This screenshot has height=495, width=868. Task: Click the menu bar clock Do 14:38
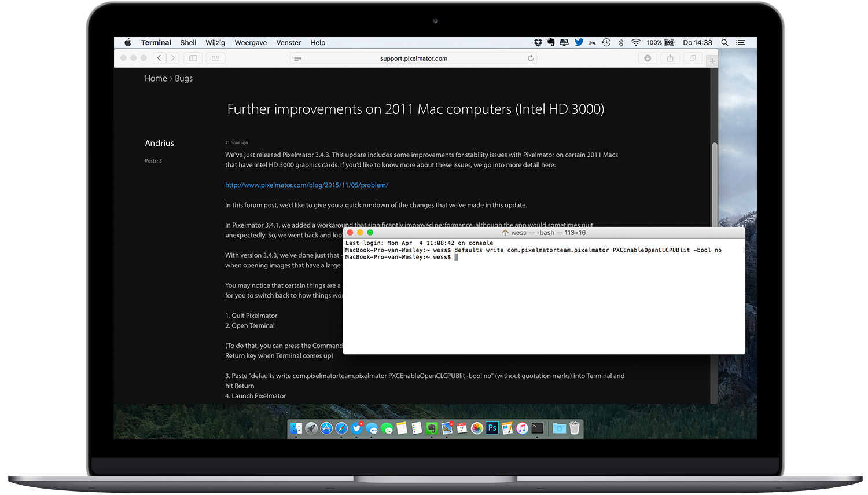[x=697, y=43]
